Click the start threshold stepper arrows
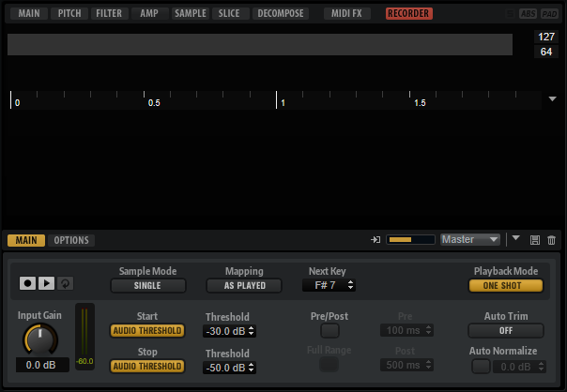The image size is (567, 392). [252, 331]
